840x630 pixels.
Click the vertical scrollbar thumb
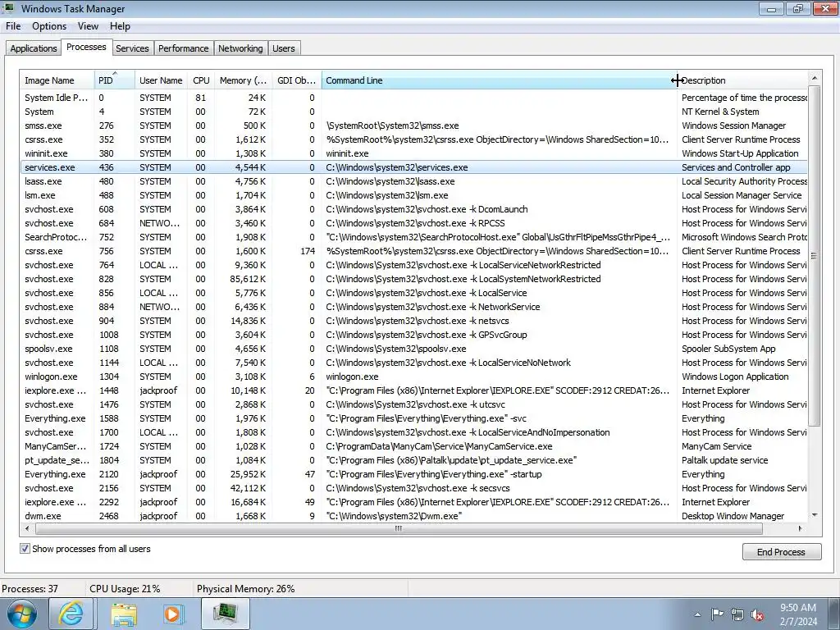click(x=815, y=256)
